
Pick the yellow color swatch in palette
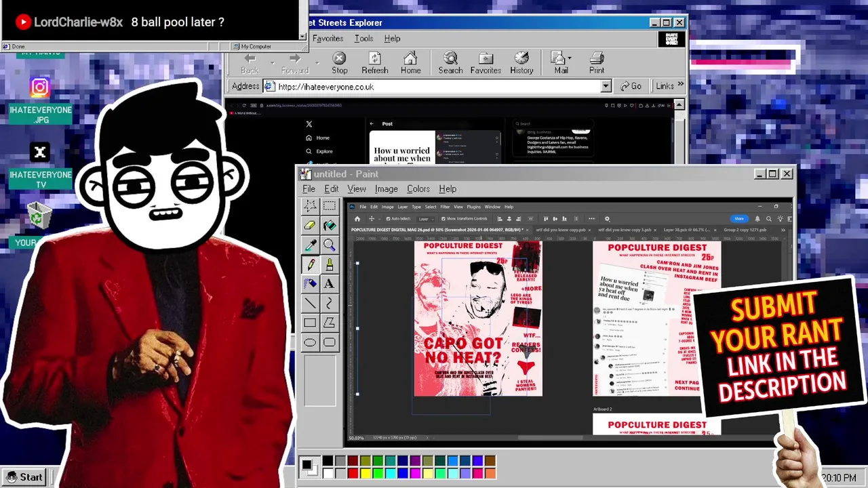coord(366,473)
